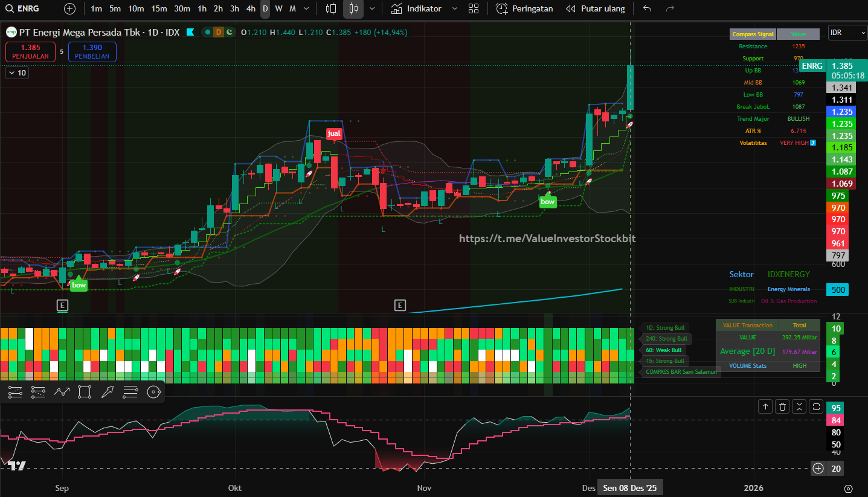Click the add-symbol compare plus icon
Screen dimensions: 868x497
point(70,8)
